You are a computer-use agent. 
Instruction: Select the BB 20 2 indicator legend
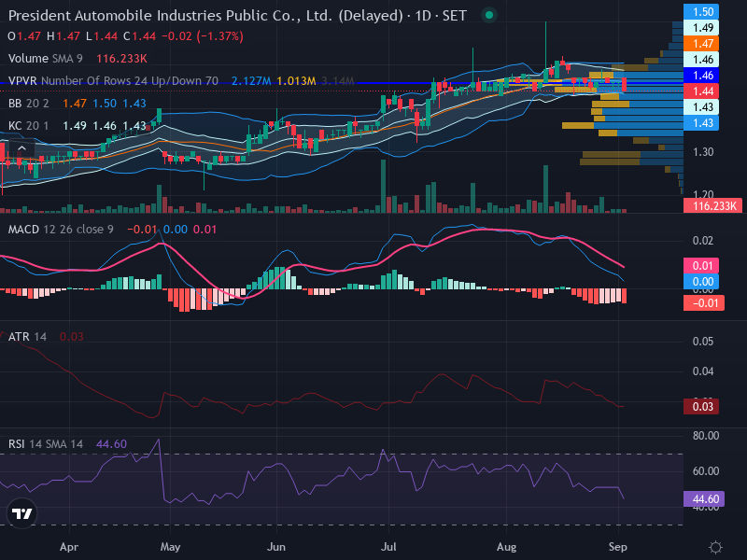pyautogui.click(x=29, y=104)
